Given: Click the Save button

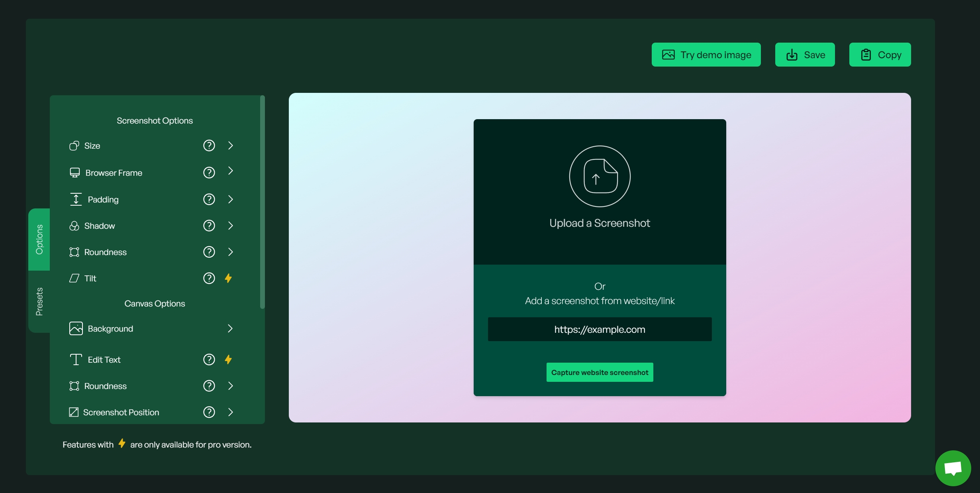Looking at the screenshot, I should point(805,54).
